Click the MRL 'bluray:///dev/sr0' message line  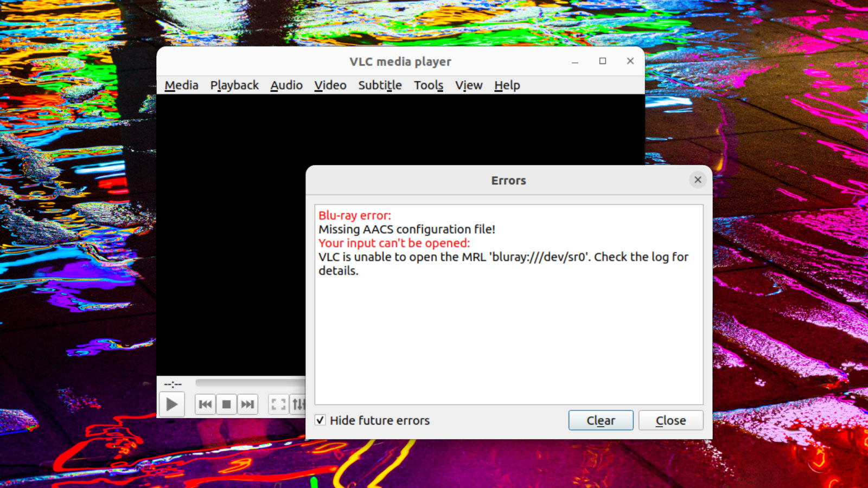pos(503,264)
